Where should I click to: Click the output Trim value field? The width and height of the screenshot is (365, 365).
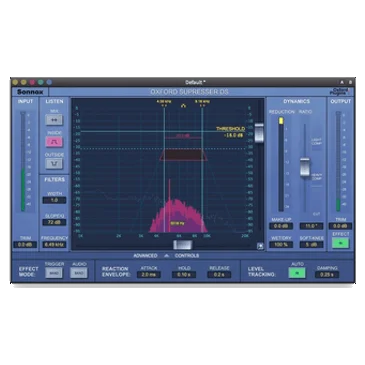click(x=340, y=226)
